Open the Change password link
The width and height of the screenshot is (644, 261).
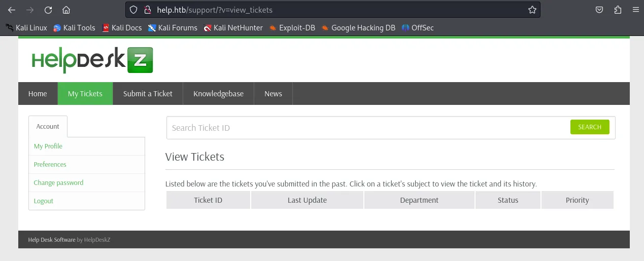tap(58, 182)
